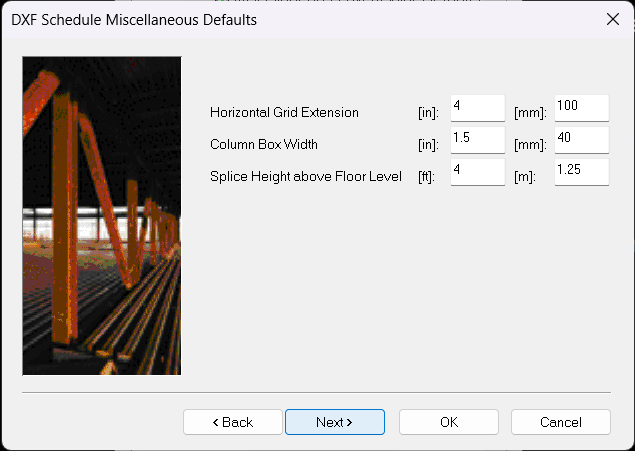This screenshot has width=635, height=451.
Task: Confirm settings with OK
Action: (449, 422)
